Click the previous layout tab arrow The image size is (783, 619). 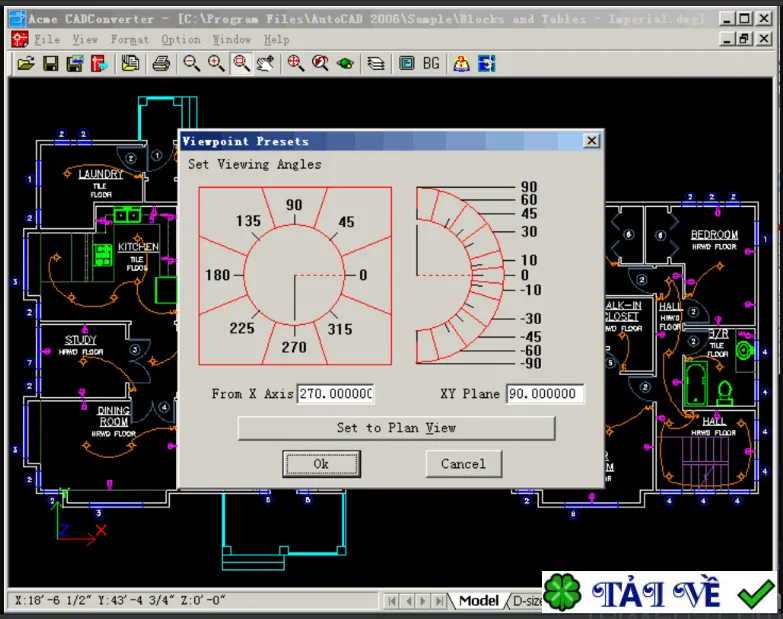tap(408, 601)
